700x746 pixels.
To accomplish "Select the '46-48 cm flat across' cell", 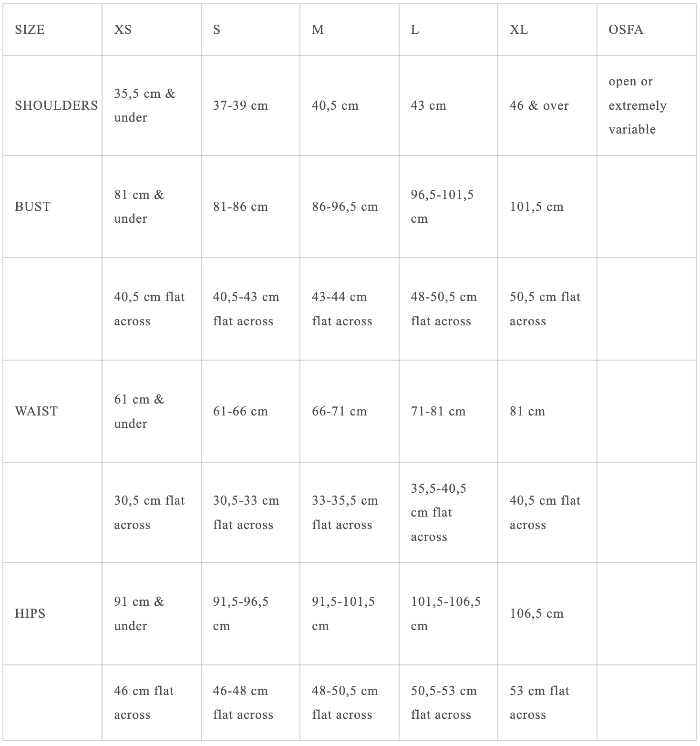I will click(243, 703).
